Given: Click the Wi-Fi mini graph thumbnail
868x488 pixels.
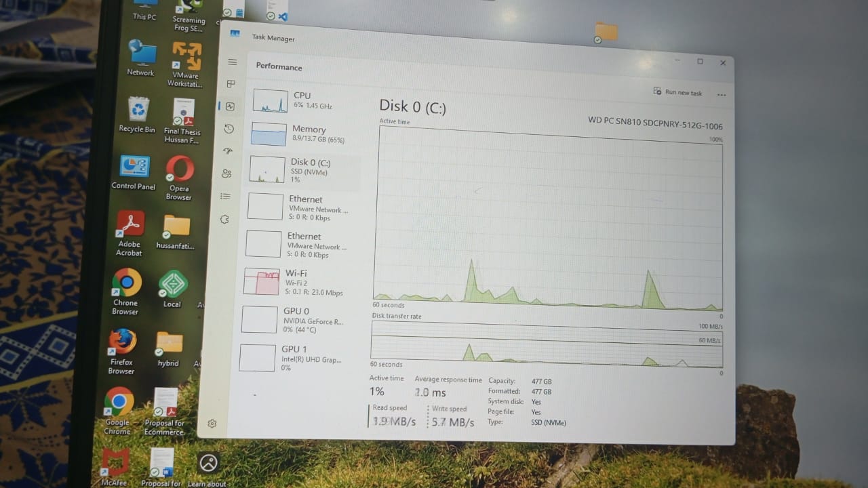Looking at the screenshot, I should click(262, 281).
